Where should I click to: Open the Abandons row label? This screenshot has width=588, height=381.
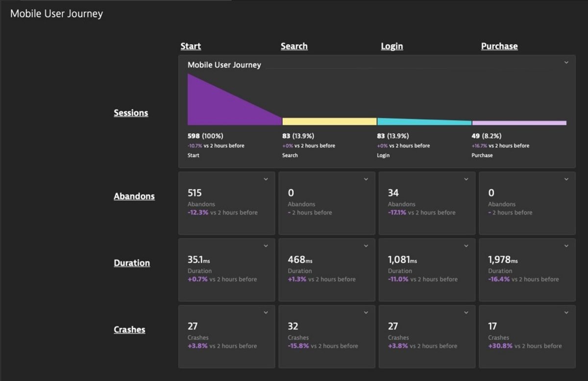134,196
